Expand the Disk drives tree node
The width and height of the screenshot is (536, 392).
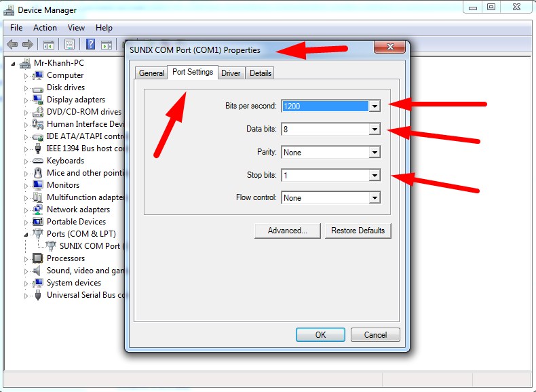click(26, 88)
